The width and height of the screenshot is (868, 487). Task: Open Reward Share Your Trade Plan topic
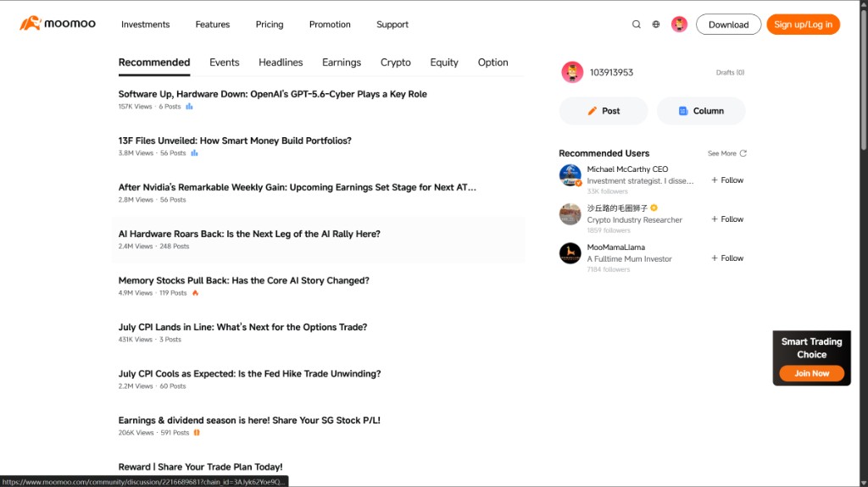coord(200,467)
